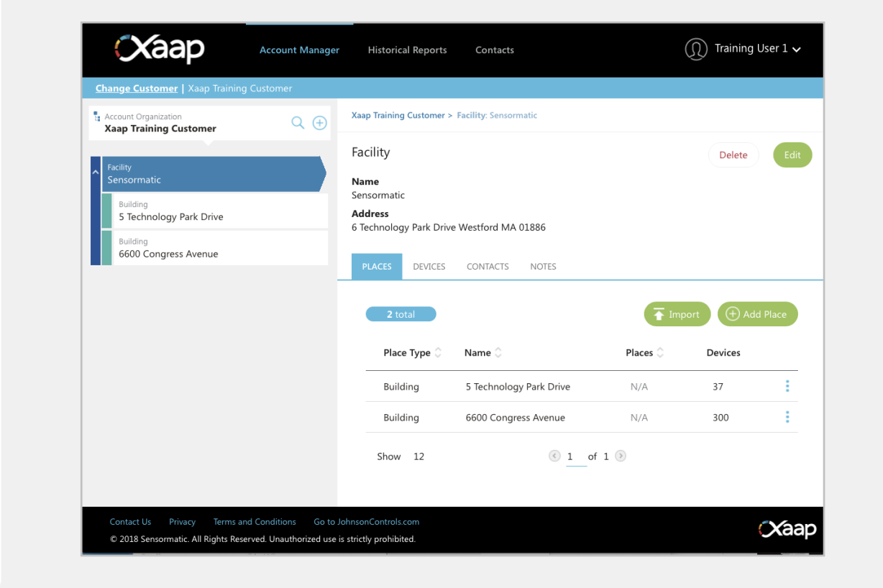Click the Training User profile icon

695,49
